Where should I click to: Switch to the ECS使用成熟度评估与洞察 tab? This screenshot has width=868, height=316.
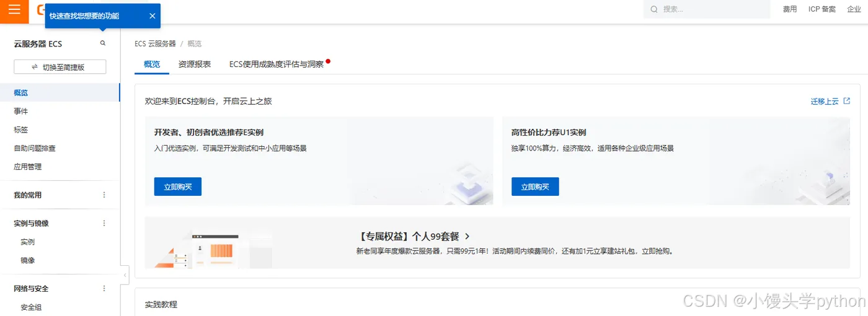277,64
